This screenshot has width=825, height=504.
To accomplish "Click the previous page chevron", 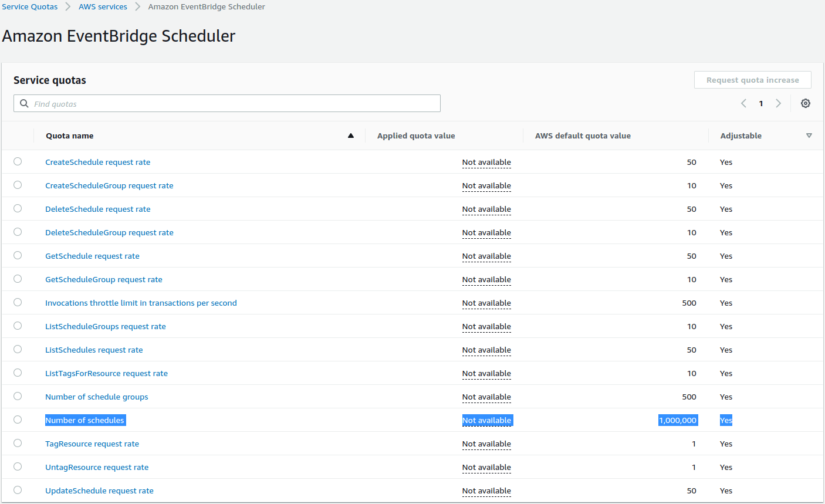I will pos(743,103).
